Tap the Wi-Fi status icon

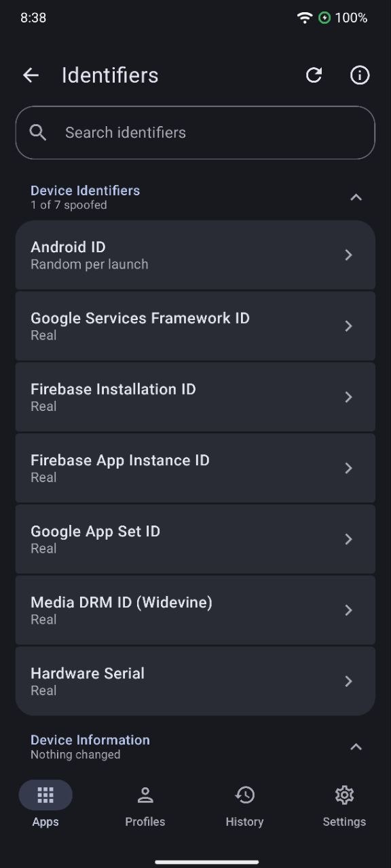(305, 18)
